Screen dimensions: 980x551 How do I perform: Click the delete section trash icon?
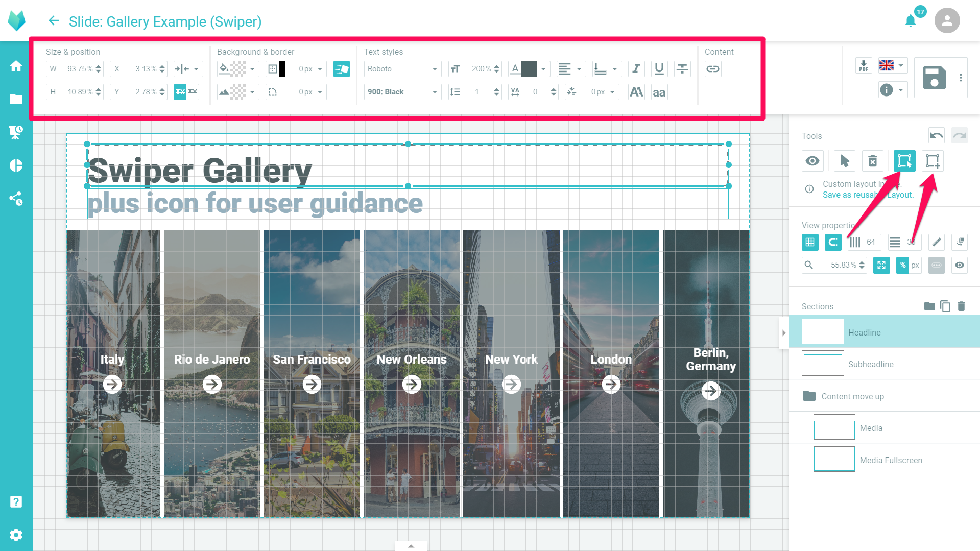961,306
